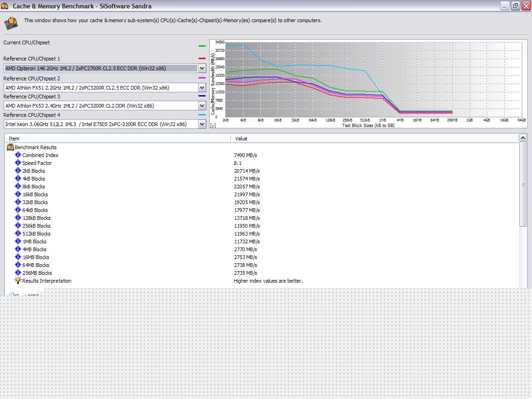The height and width of the screenshot is (399, 532).
Task: Click "Higher index values are better." text
Action: coord(268,281)
